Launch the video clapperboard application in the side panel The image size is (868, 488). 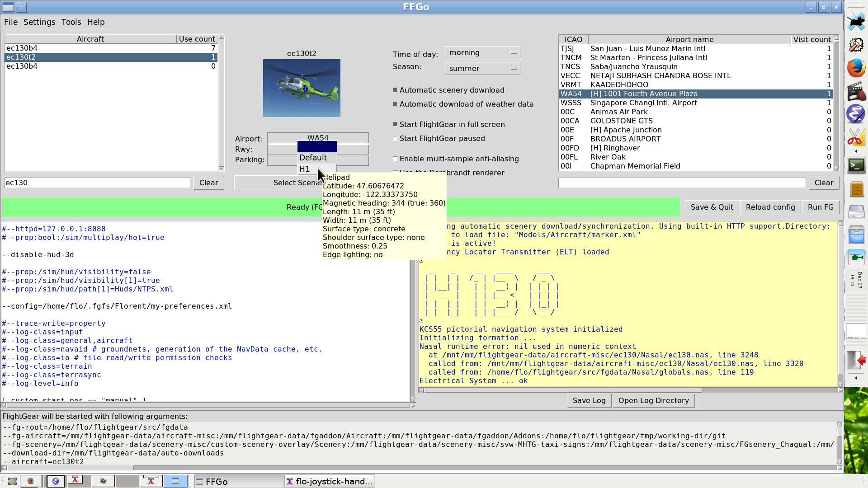856,91
